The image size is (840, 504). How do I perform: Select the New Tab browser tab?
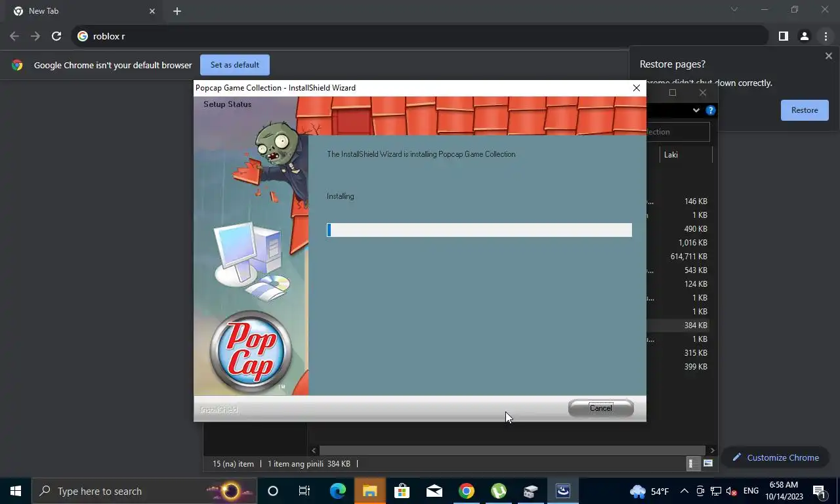84,11
